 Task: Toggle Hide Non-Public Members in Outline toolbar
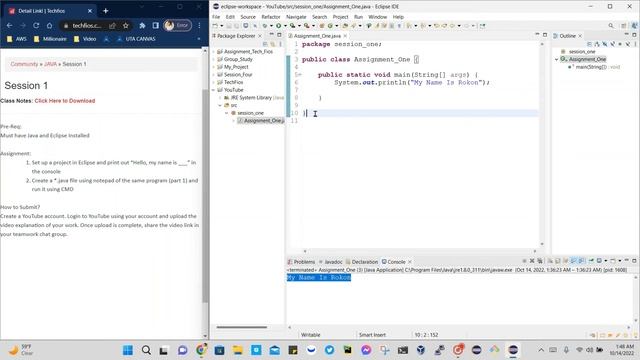[x=620, y=44]
